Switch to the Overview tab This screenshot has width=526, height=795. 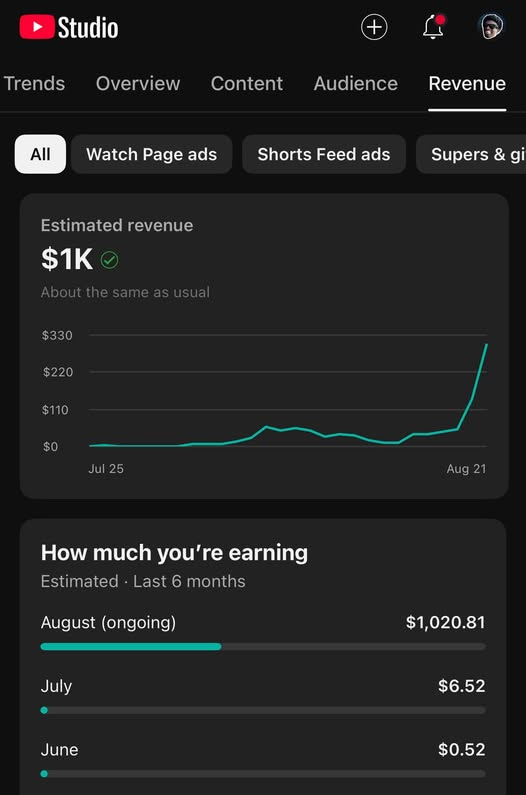[x=138, y=84]
